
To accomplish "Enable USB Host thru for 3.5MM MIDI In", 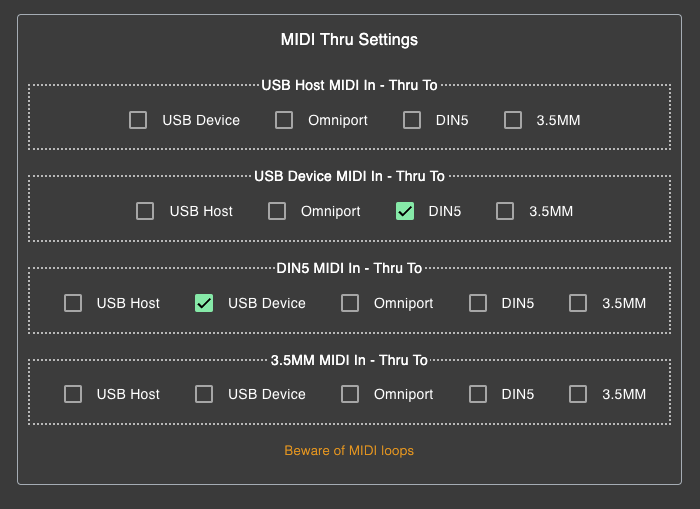I will (x=73, y=394).
